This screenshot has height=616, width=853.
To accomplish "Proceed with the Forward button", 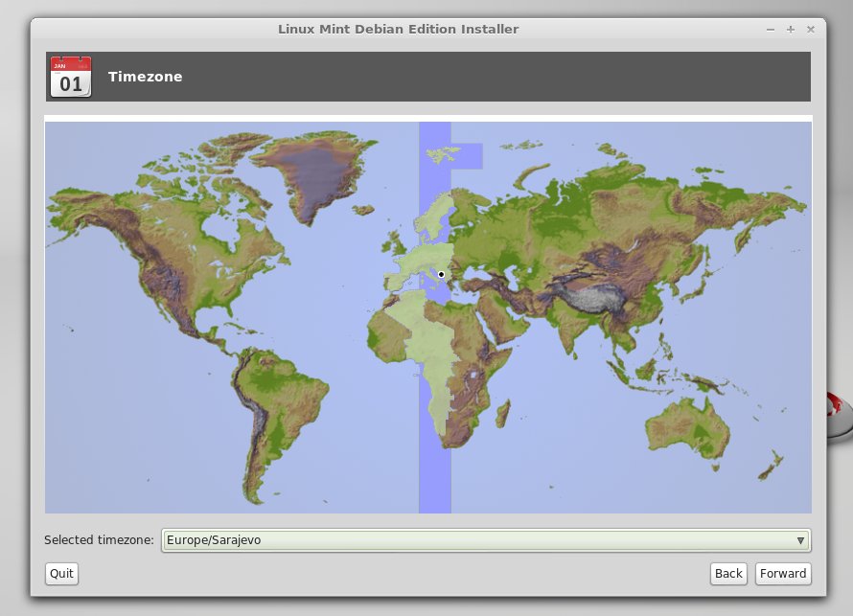I will coord(783,573).
